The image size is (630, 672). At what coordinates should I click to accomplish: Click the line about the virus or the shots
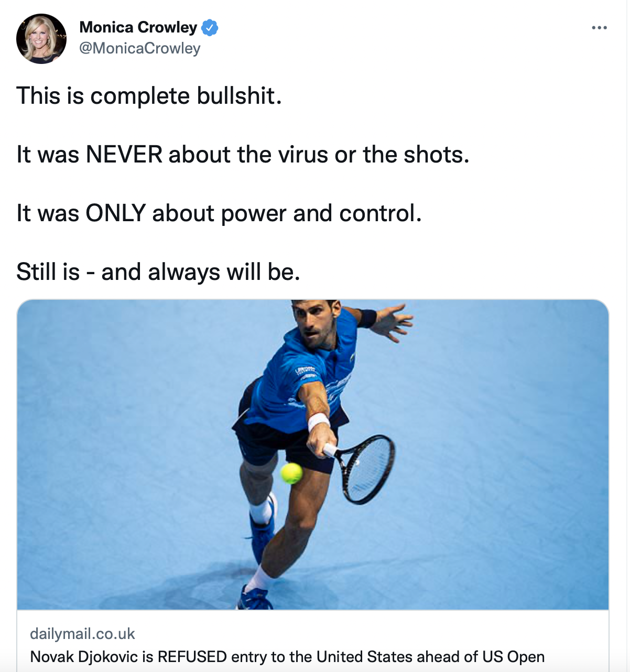pos(243,155)
